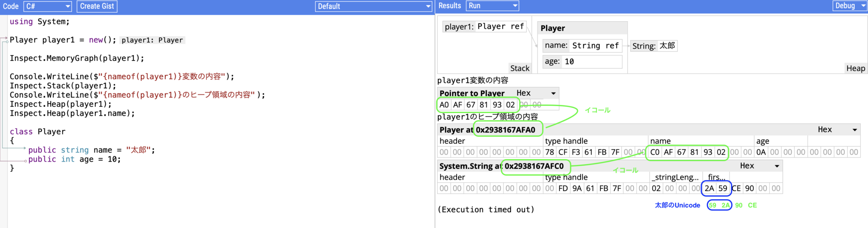The image size is (868, 228).
Task: Click the inline player1: Player value hint
Action: click(152, 40)
